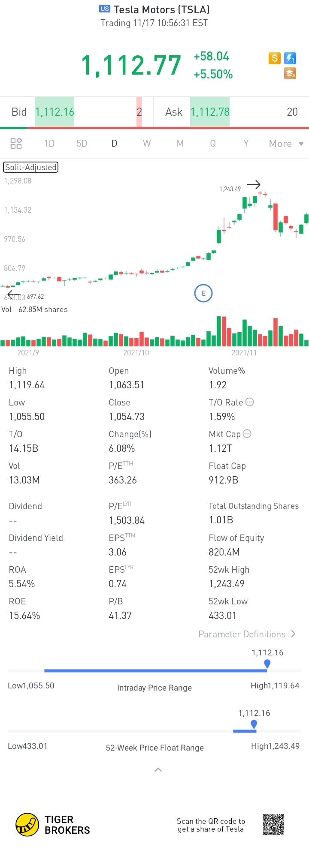
Task: Tap the Vol value 13.03M
Action: point(24,480)
